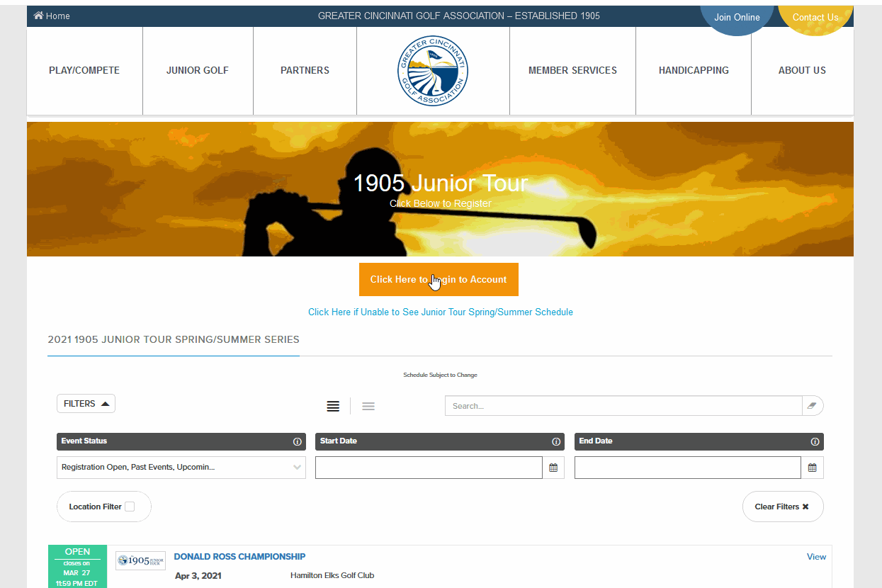The image size is (882, 588).
Task: Select the 2021 1905 Junior Tour Spring/Summer Series tab
Action: point(174,339)
